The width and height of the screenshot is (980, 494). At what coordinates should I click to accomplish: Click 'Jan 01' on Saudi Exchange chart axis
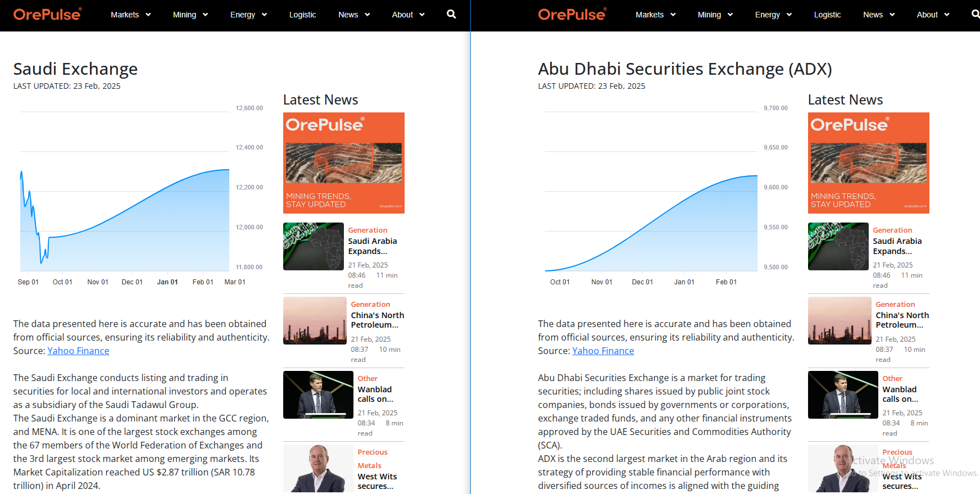coord(167,282)
